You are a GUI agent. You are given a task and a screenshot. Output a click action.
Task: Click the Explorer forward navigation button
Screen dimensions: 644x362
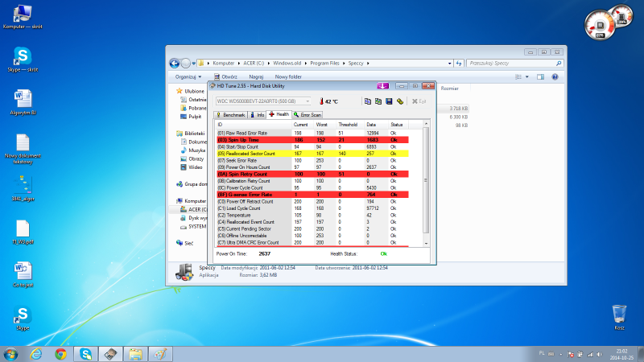[186, 64]
